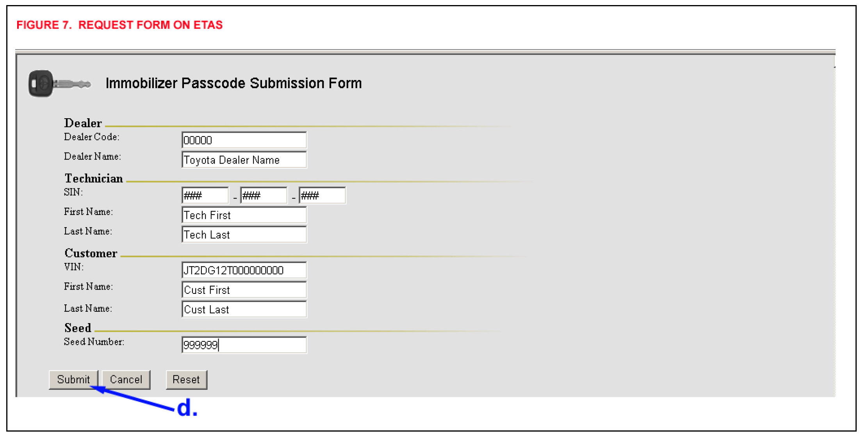Click the Technician section heading
Image resolution: width=868 pixels, height=439 pixels.
[x=94, y=178]
